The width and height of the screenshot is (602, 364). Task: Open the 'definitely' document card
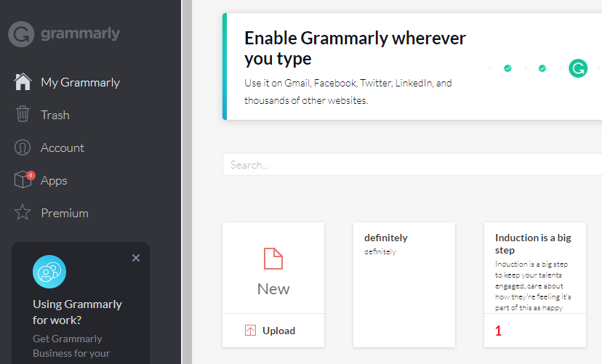click(x=404, y=285)
